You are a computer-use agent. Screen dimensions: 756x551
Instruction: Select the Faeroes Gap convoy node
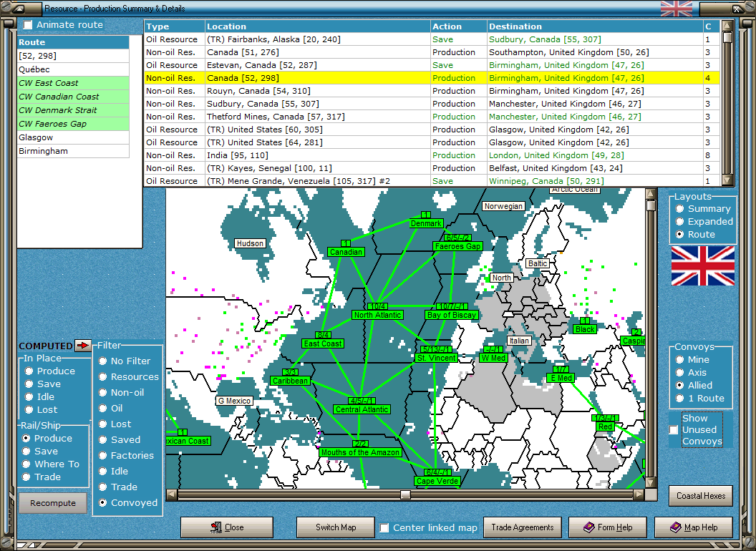click(457, 246)
